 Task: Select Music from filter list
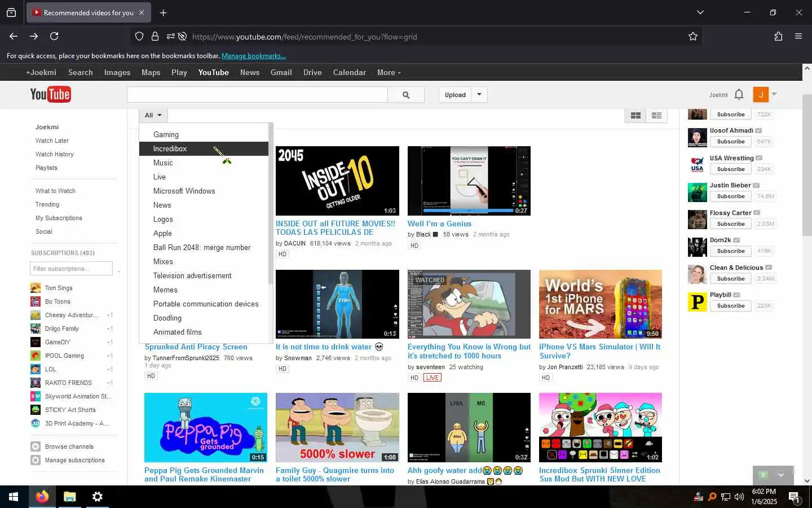tap(204, 163)
